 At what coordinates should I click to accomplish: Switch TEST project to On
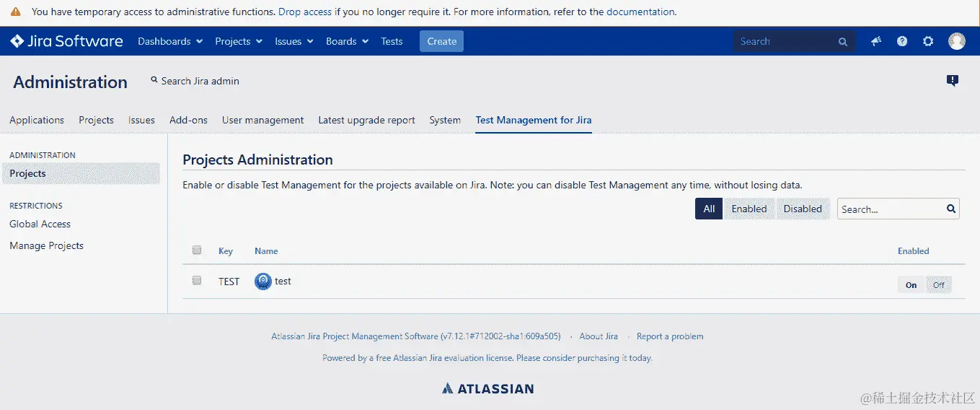pos(911,285)
